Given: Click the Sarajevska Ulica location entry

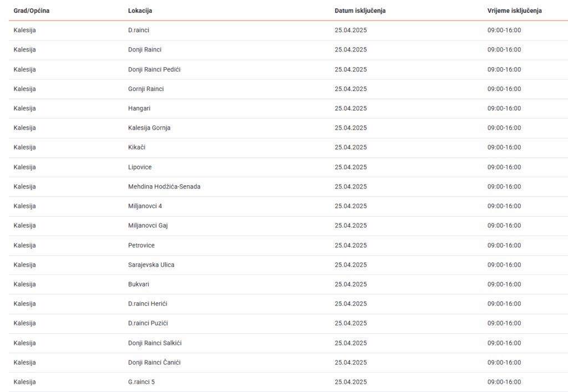Looking at the screenshot, I should point(151,264).
